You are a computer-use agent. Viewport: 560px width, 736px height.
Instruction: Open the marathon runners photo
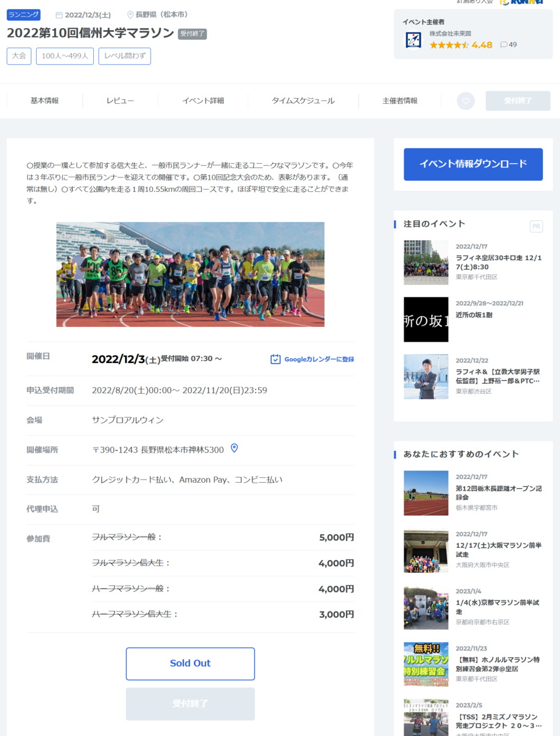(190, 274)
